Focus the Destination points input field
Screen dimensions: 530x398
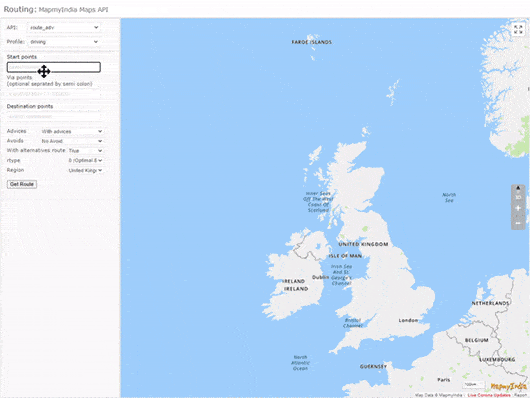(x=54, y=116)
